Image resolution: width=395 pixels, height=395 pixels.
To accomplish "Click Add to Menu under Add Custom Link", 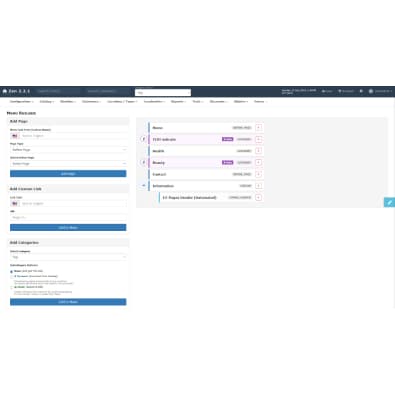I will [x=68, y=228].
